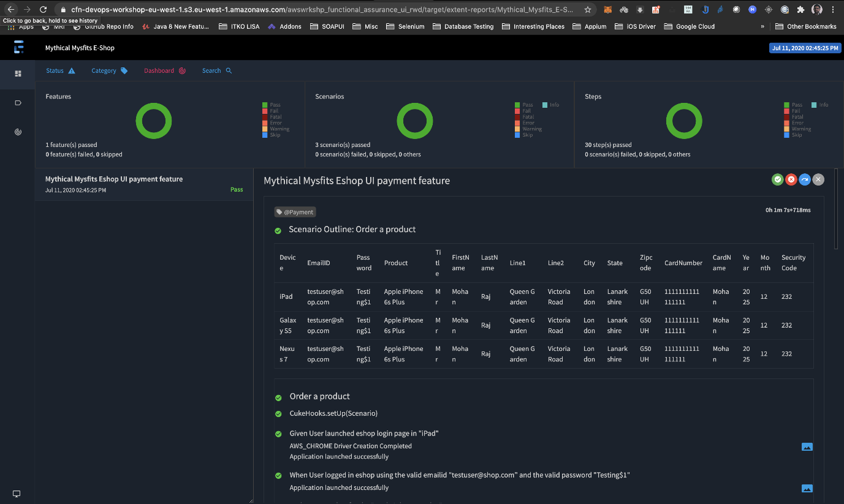The image size is (844, 504).
Task: Open Chrome's three-dot menu
Action: (x=834, y=10)
